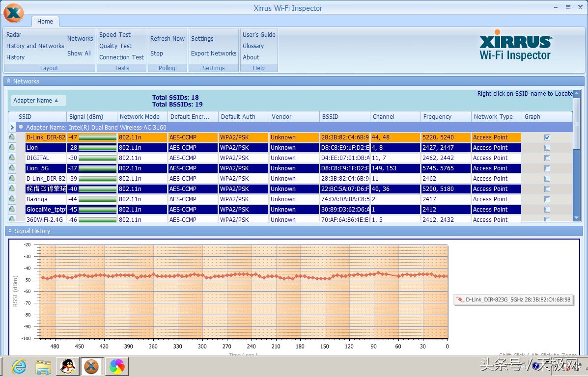Click the networks list scrollbar thumb
588x377 pixels.
point(577,123)
